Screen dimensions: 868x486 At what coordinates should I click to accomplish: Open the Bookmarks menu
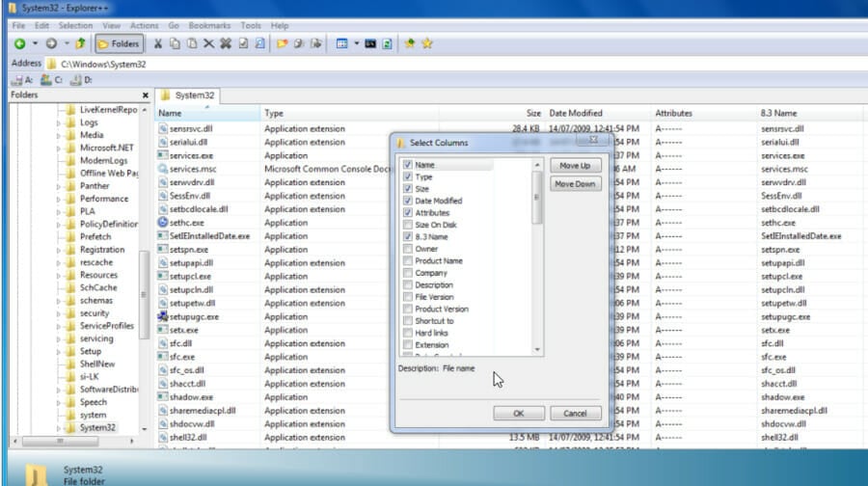pyautogui.click(x=209, y=25)
